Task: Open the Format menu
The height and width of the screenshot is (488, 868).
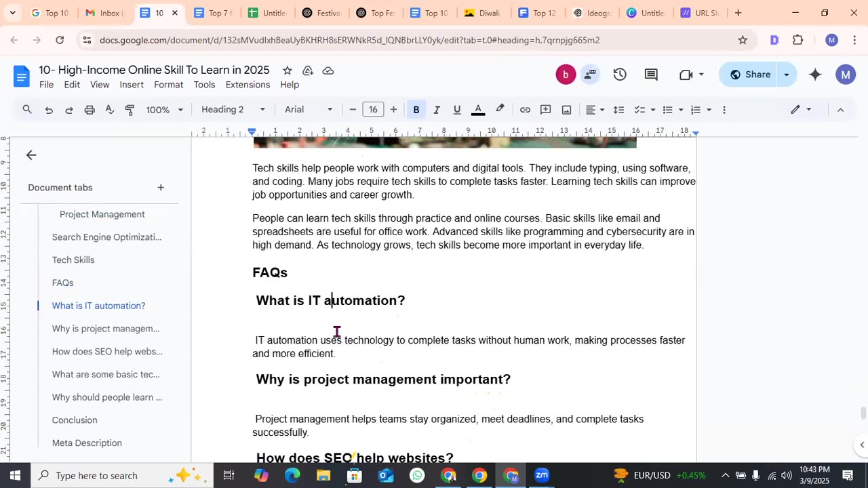Action: [x=168, y=85]
